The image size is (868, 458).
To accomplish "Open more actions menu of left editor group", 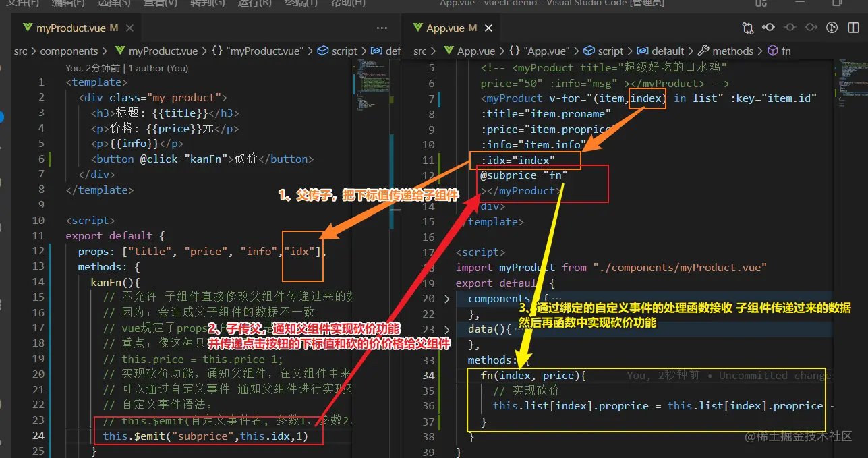I will 382,28.
